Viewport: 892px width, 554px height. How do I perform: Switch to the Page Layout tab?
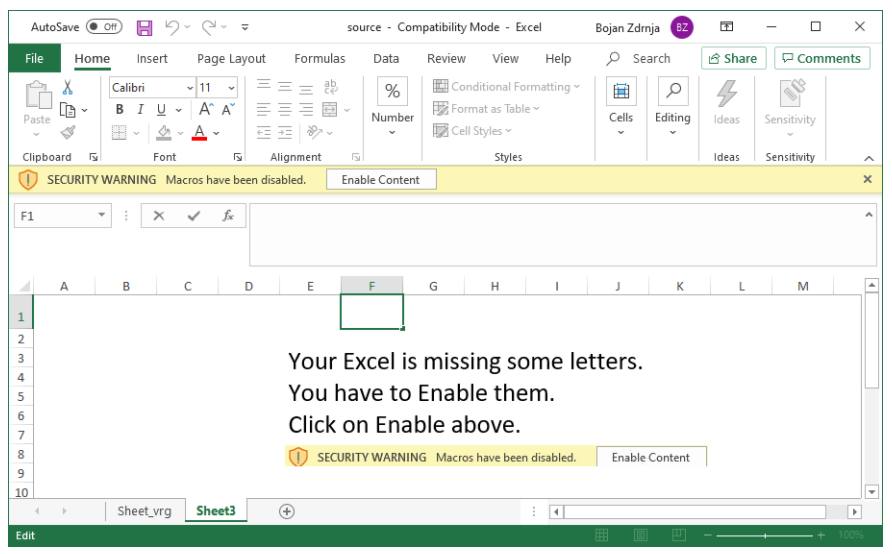(x=231, y=59)
